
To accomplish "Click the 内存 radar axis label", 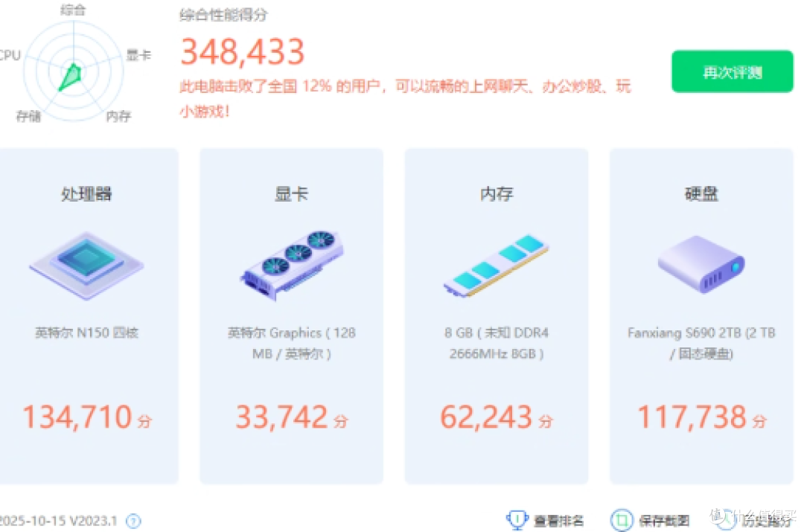I will (118, 116).
